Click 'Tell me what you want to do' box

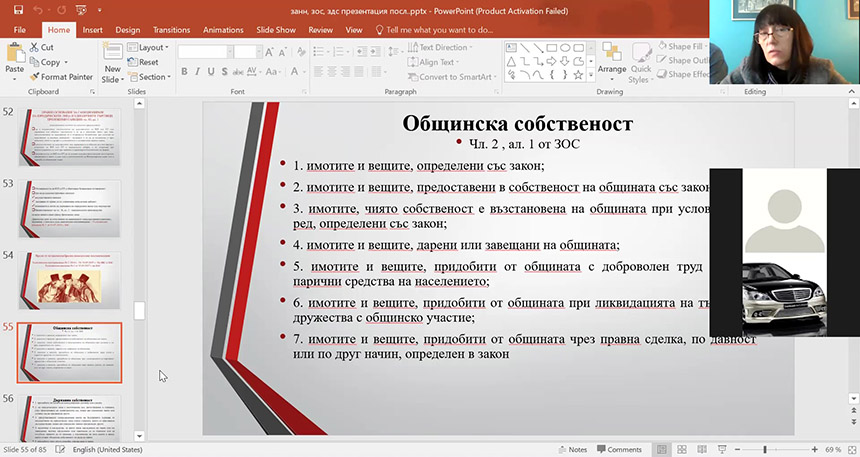pyautogui.click(x=438, y=30)
